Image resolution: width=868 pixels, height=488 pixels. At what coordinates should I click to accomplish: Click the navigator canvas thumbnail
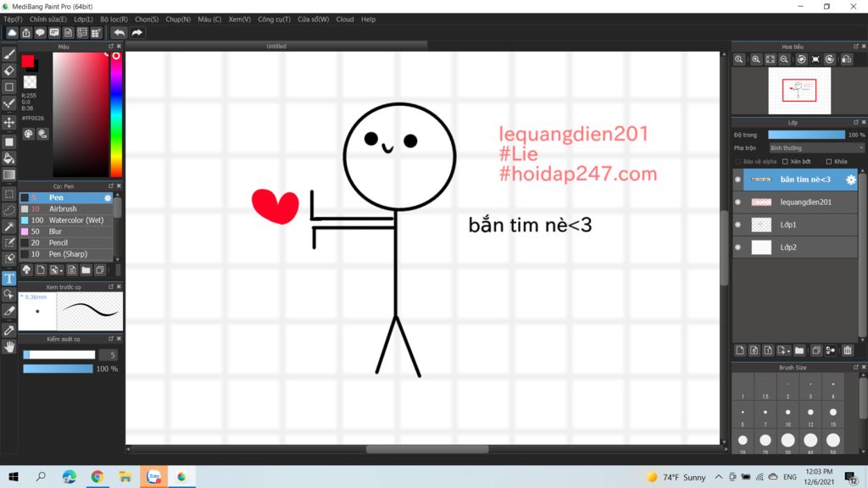799,90
